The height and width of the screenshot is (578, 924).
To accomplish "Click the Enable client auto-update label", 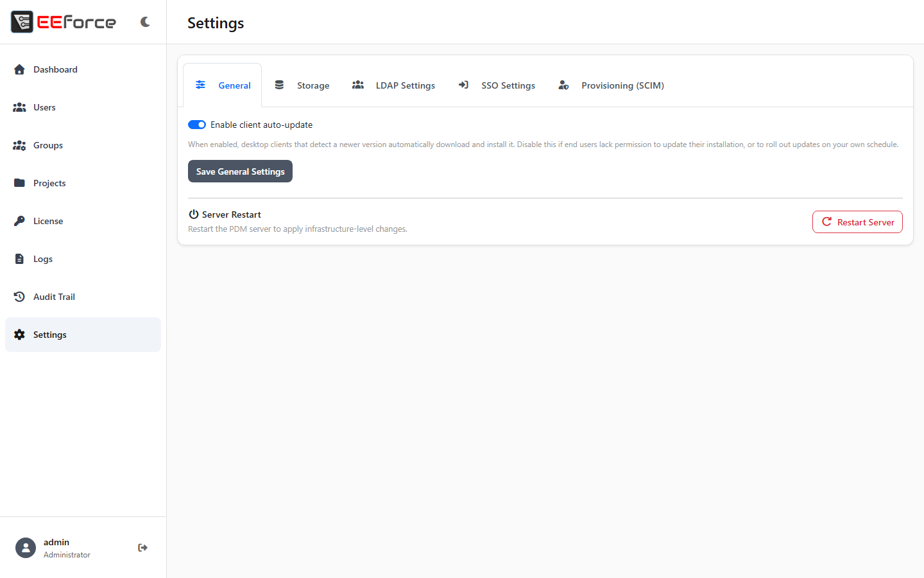I will [262, 125].
